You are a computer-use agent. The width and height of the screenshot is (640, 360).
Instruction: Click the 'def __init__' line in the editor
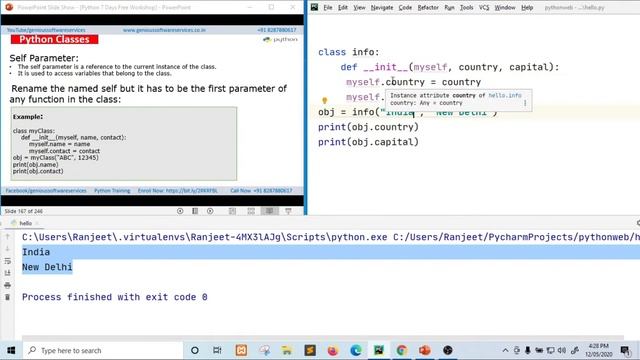point(450,67)
